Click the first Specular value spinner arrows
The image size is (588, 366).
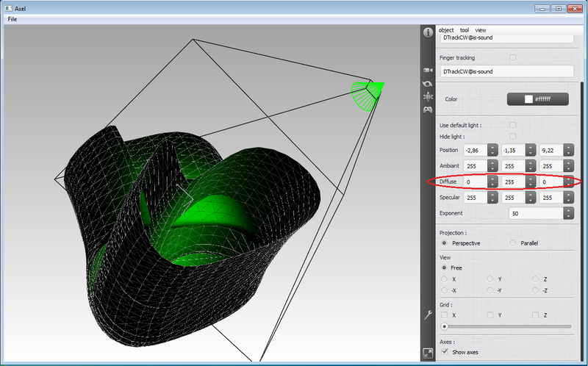(x=492, y=198)
